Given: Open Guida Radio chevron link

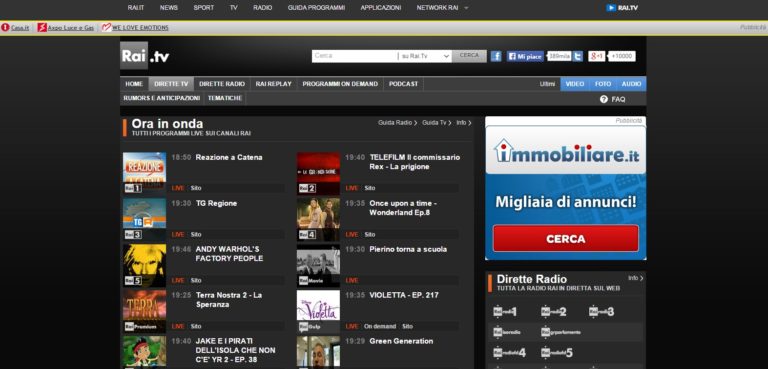Looking at the screenshot, I should (397, 123).
